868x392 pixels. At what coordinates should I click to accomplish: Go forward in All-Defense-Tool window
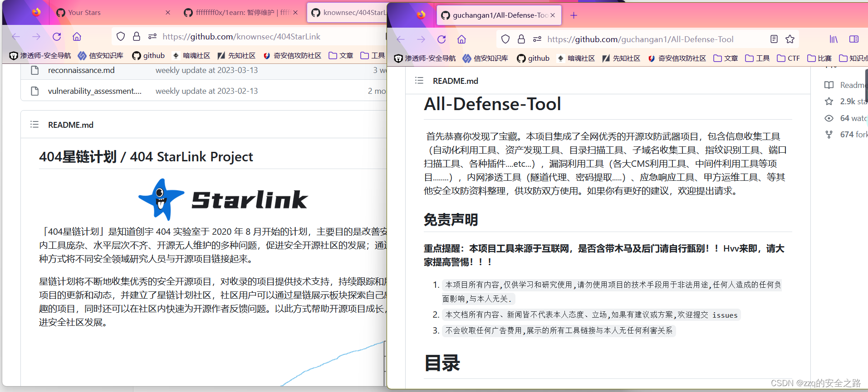tap(421, 39)
